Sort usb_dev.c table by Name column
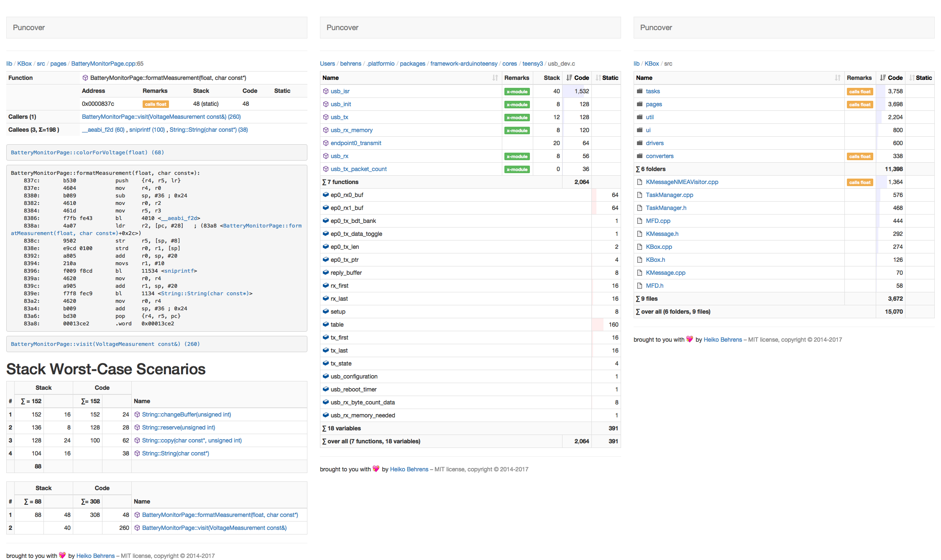The height and width of the screenshot is (560, 941). [x=495, y=78]
